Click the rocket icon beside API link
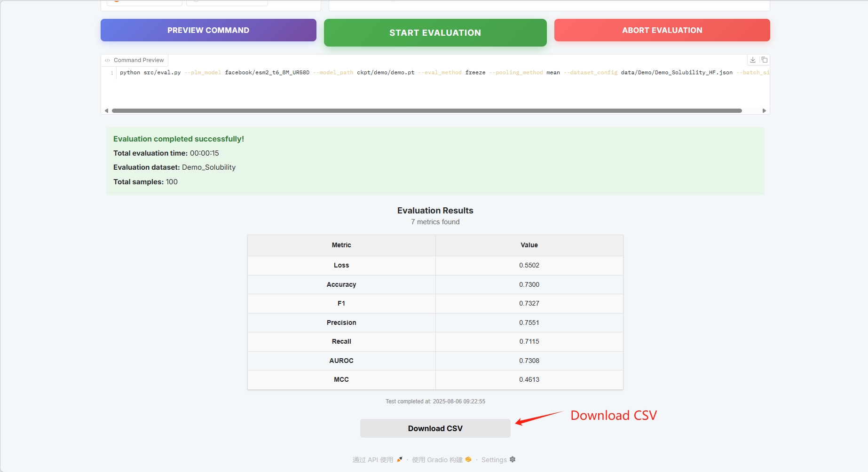Screen dimensions: 868x472 click(x=400, y=459)
